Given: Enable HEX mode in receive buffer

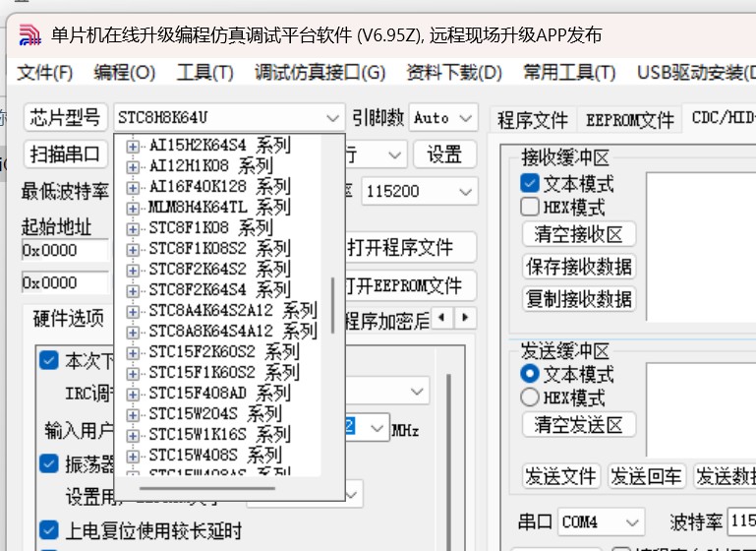Looking at the screenshot, I should click(x=530, y=207).
